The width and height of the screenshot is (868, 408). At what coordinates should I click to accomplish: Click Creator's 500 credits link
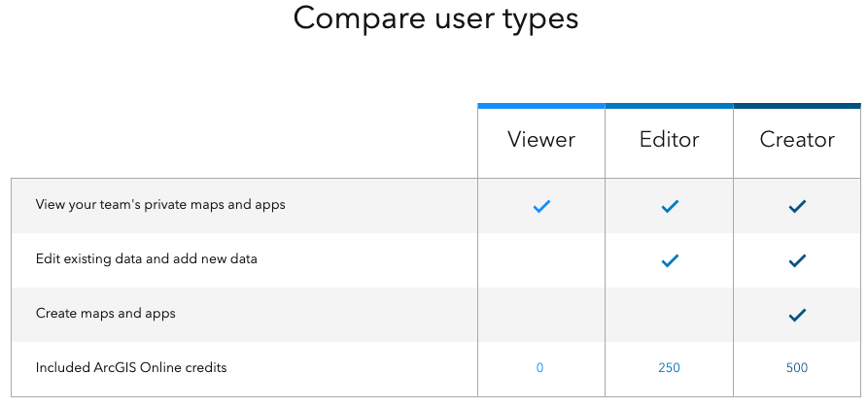click(797, 368)
